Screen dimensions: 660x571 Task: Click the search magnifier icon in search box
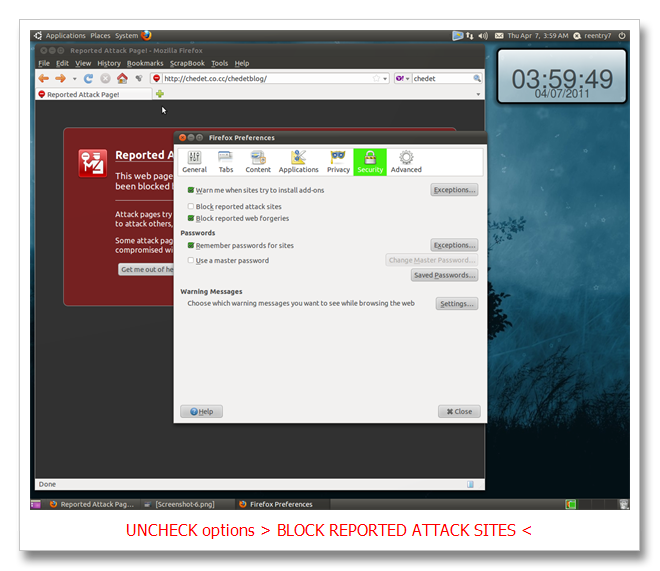coord(476,78)
